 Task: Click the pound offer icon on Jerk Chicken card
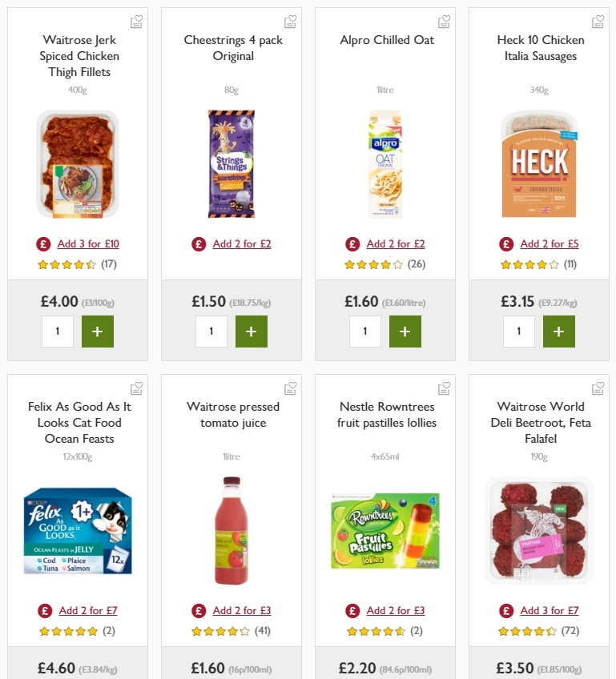click(x=42, y=243)
